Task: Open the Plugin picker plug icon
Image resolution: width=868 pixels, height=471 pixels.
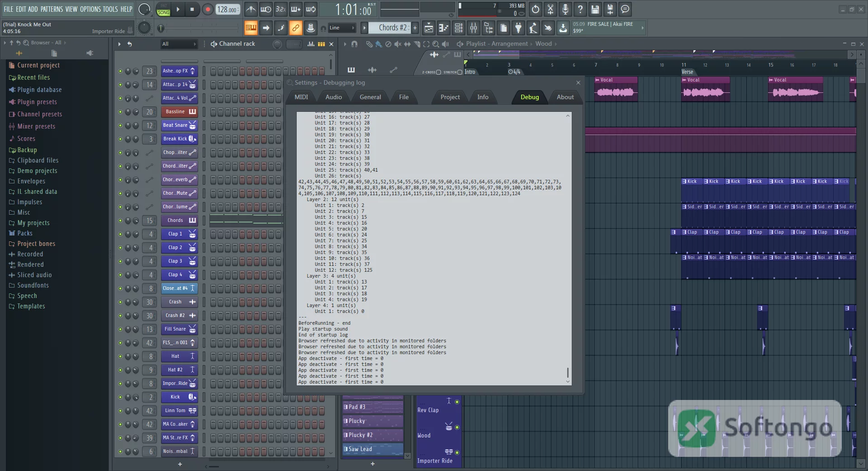Action: pyautogui.click(x=518, y=28)
